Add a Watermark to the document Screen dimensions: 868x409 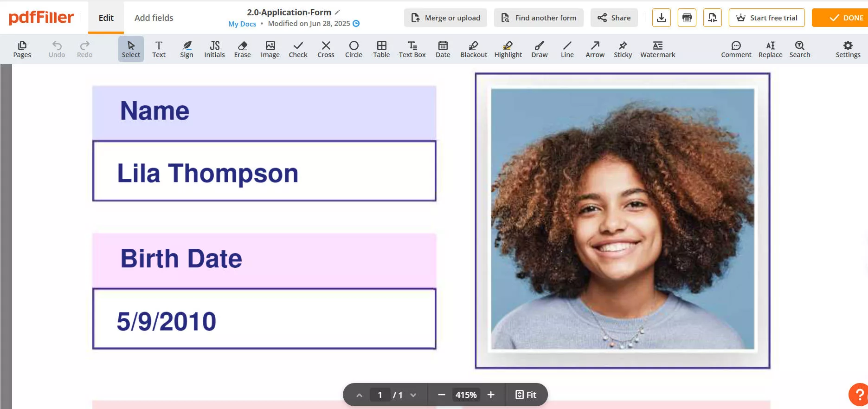point(657,49)
